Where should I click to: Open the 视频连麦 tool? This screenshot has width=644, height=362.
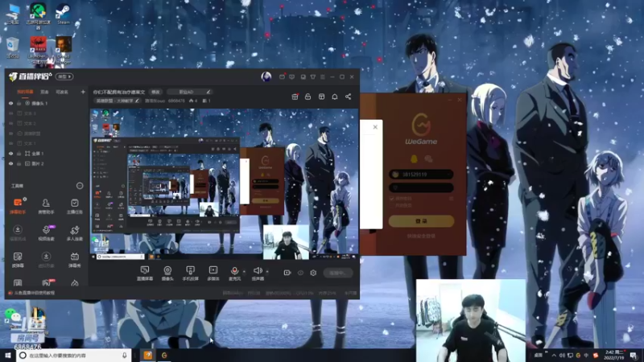(x=46, y=232)
